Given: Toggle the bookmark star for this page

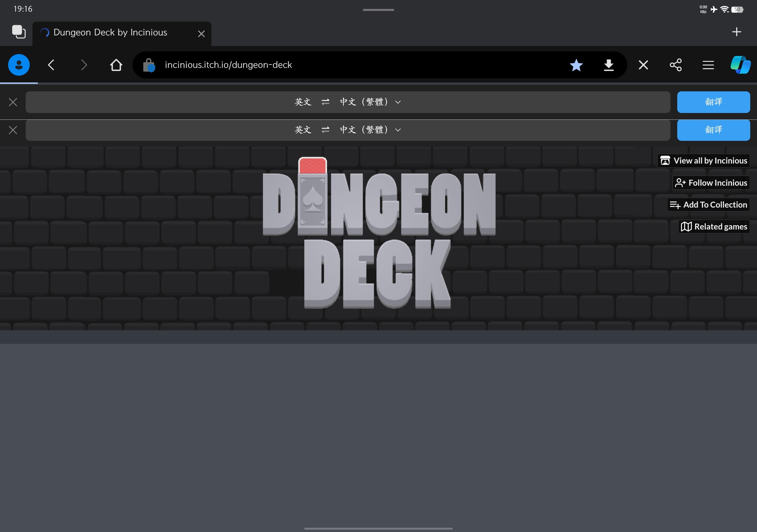Looking at the screenshot, I should 576,65.
